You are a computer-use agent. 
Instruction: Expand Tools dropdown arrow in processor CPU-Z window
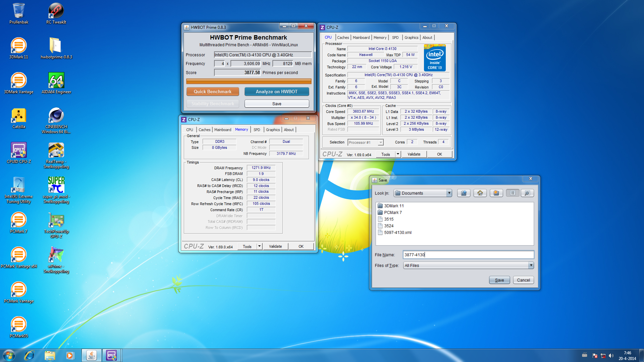click(398, 154)
